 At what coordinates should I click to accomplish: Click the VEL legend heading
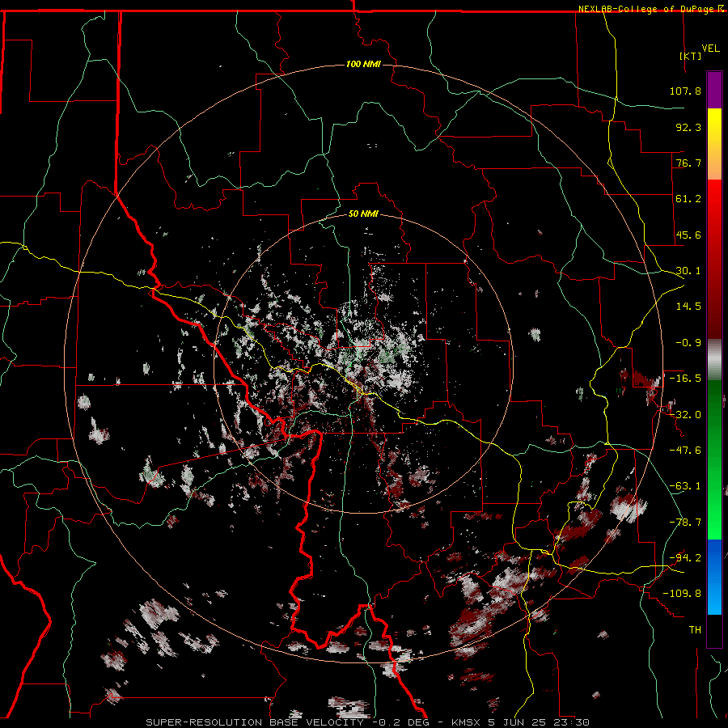pyautogui.click(x=710, y=49)
